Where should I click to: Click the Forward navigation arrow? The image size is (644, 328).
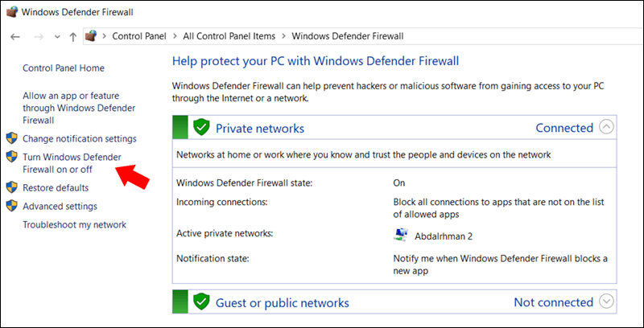tap(38, 37)
